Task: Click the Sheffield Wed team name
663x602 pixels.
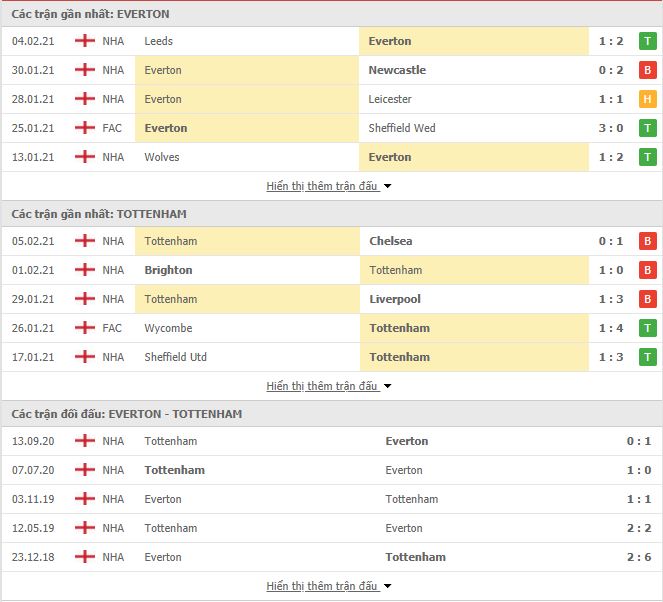Action: pos(402,128)
